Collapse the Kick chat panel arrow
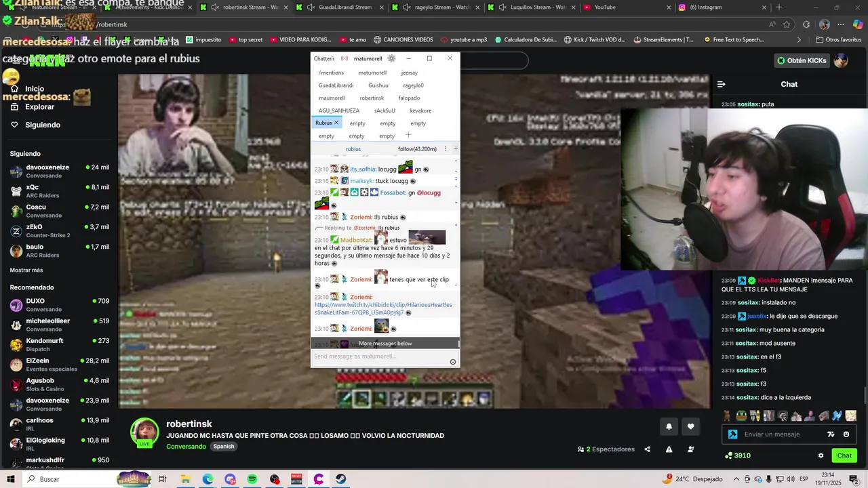Image resolution: width=868 pixels, height=488 pixels. coord(721,84)
